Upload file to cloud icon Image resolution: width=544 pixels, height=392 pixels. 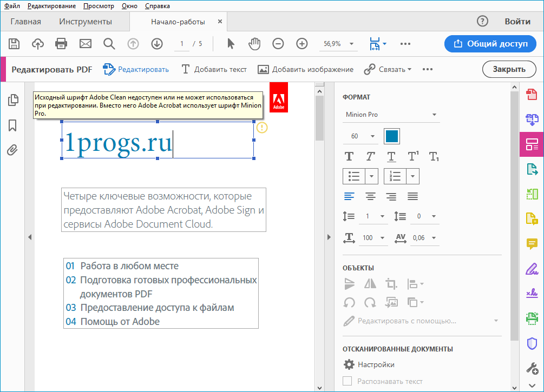point(38,44)
